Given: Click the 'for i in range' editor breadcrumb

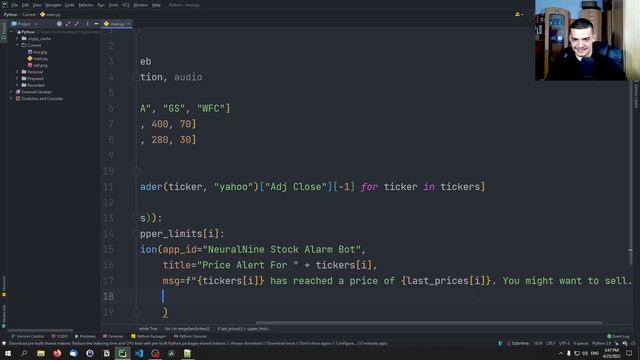Looking at the screenshot, I should 187,329.
